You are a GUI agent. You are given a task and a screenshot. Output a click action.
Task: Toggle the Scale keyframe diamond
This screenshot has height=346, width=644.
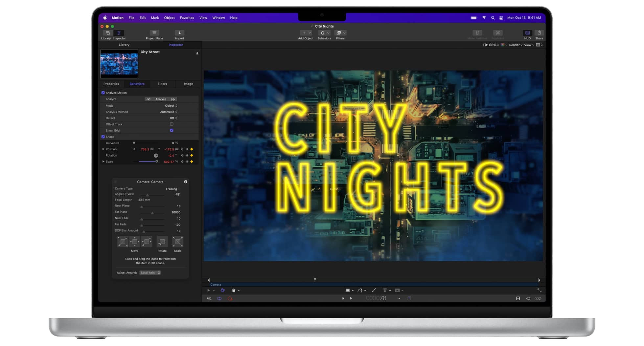coord(192,162)
